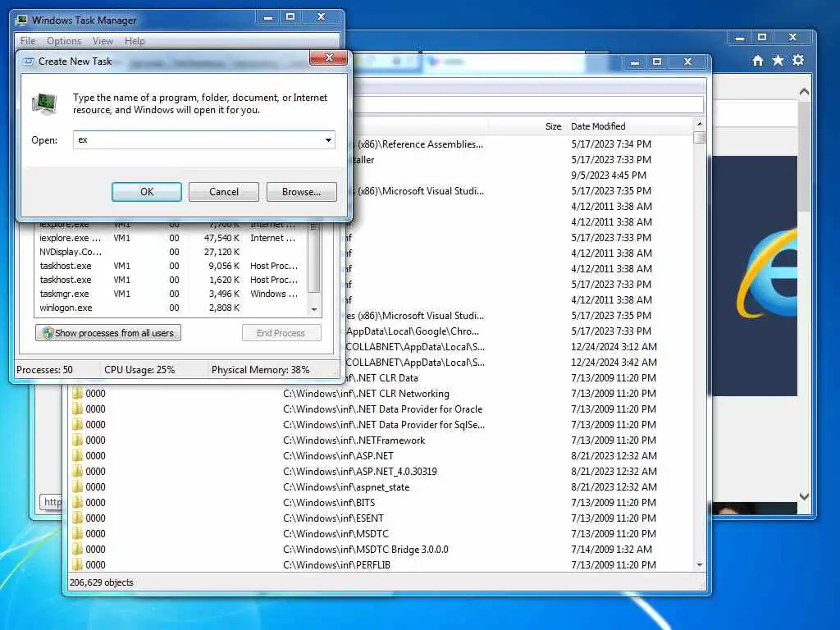The height and width of the screenshot is (630, 840).
Task: Click the Task Manager title bar icon
Action: click(x=21, y=21)
